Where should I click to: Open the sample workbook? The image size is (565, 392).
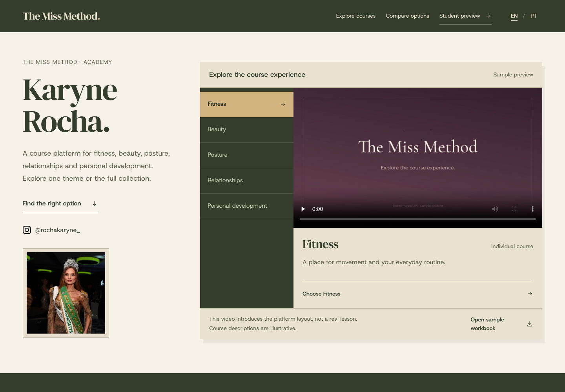(x=501, y=324)
